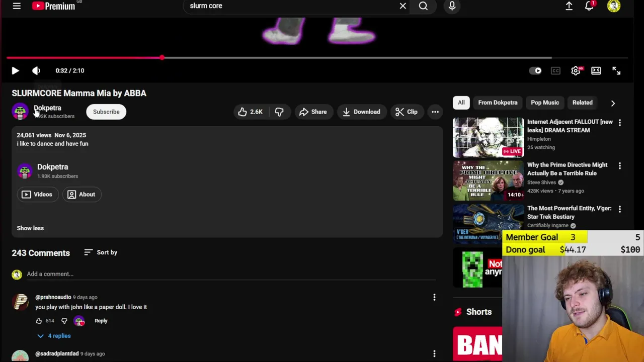Download the video

point(361,112)
